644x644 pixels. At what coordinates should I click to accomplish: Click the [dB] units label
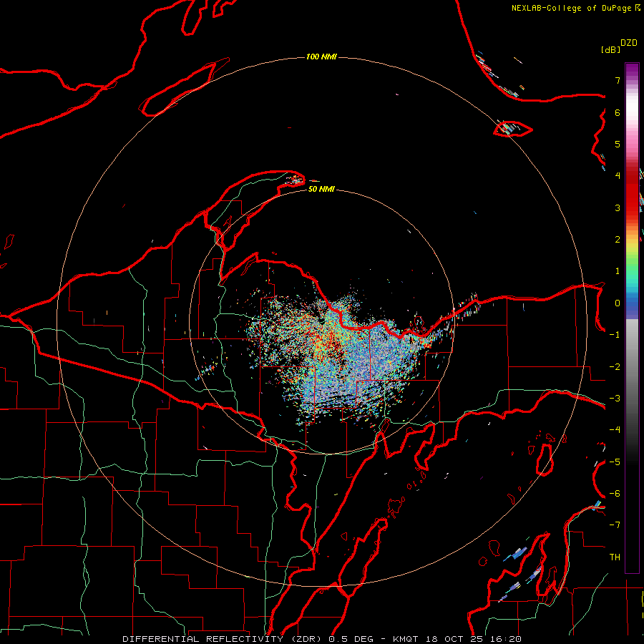pyautogui.click(x=610, y=49)
